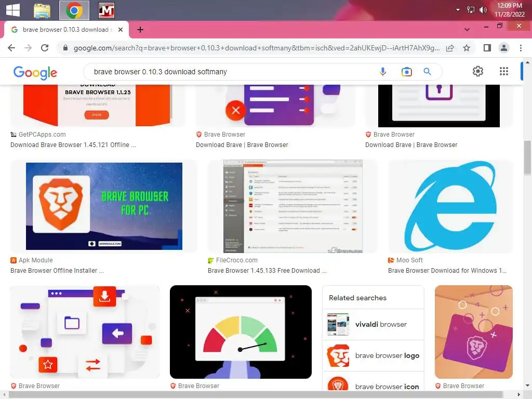Viewport: 532px width, 399px height.
Task: Go back to the previous page
Action: pos(11,48)
